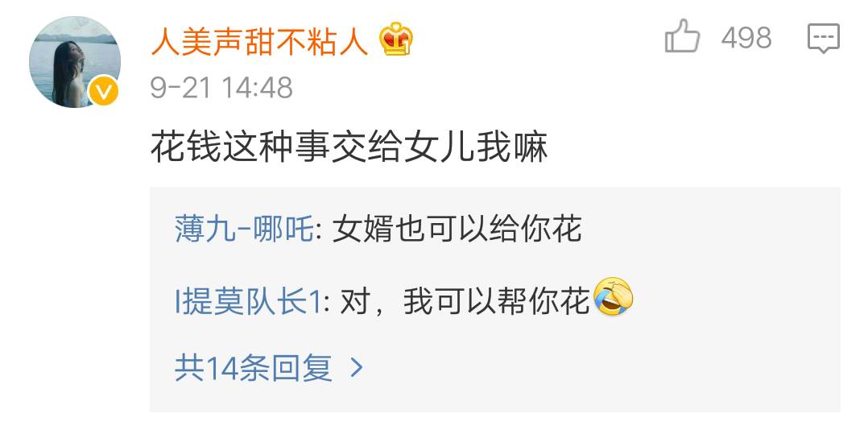Like the comment with the thumbs-up icon
The height and width of the screenshot is (426, 868).
(x=682, y=36)
